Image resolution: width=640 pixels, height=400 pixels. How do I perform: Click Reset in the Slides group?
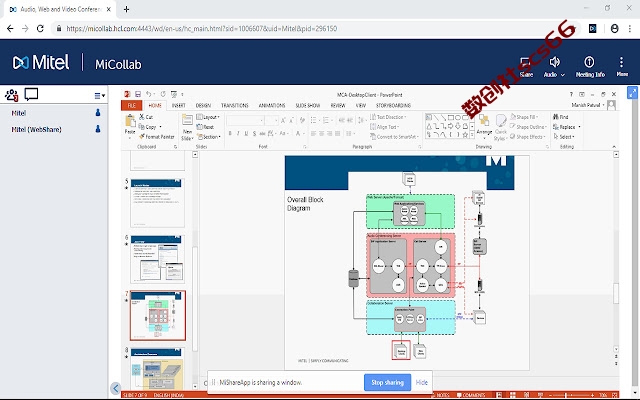coord(205,127)
